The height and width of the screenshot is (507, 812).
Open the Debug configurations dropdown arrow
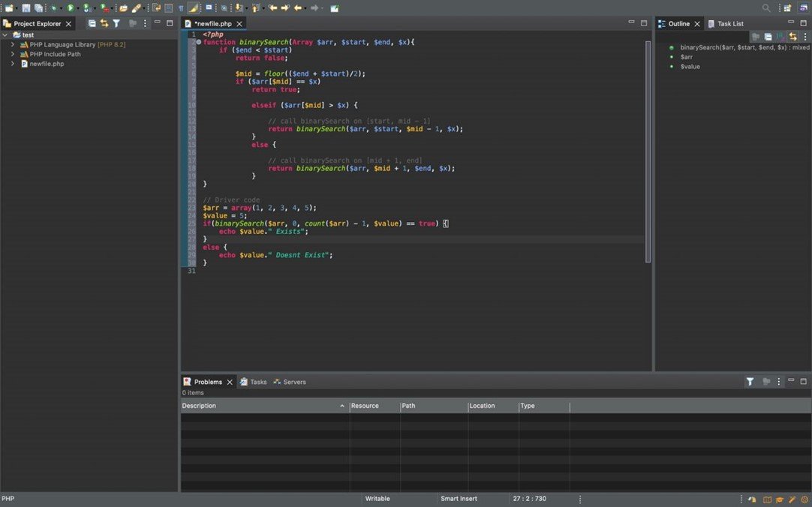(61, 8)
